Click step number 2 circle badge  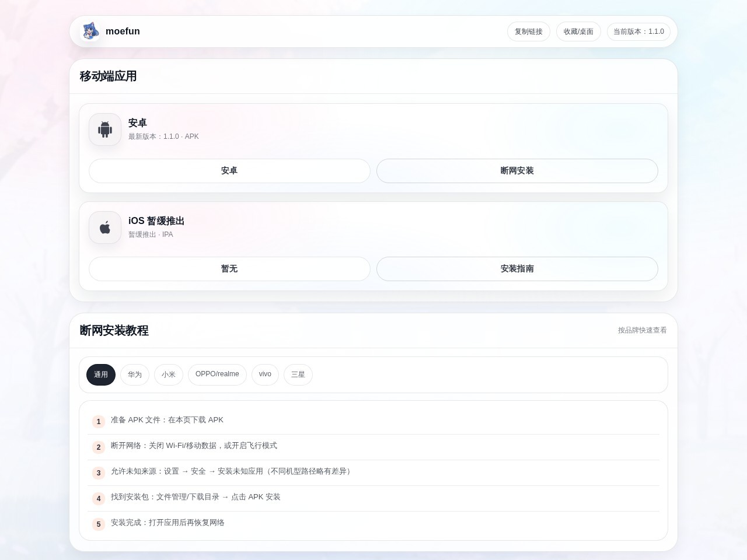(x=98, y=447)
